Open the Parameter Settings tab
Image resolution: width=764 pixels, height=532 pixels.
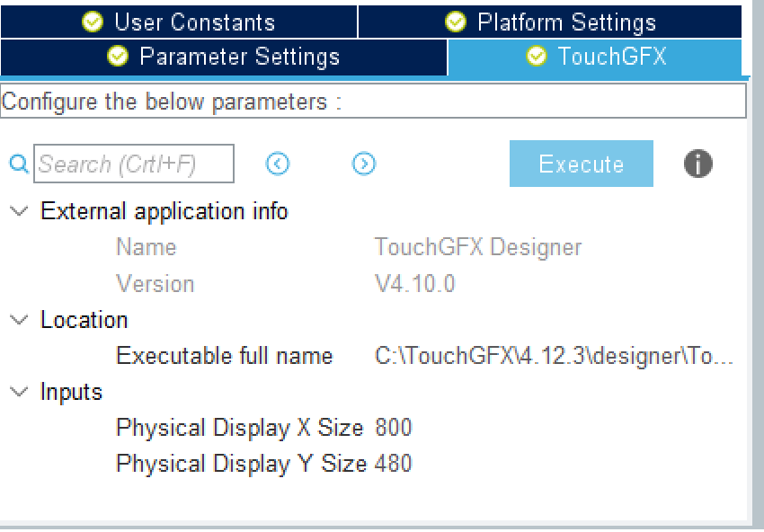pos(224,57)
